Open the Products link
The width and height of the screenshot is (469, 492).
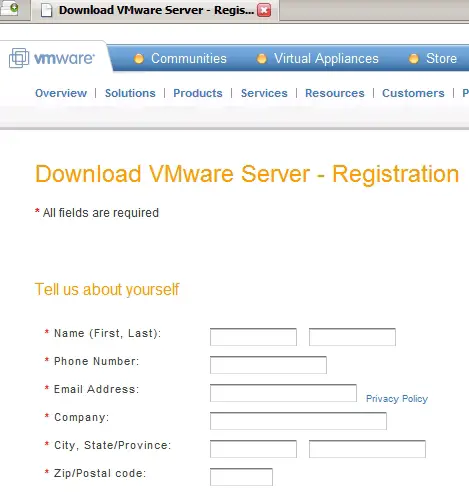(x=198, y=93)
